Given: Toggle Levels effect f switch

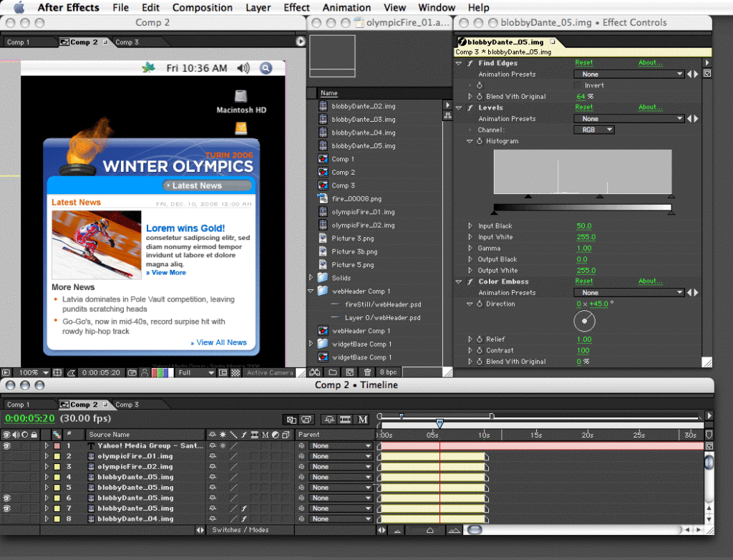Looking at the screenshot, I should (x=470, y=107).
